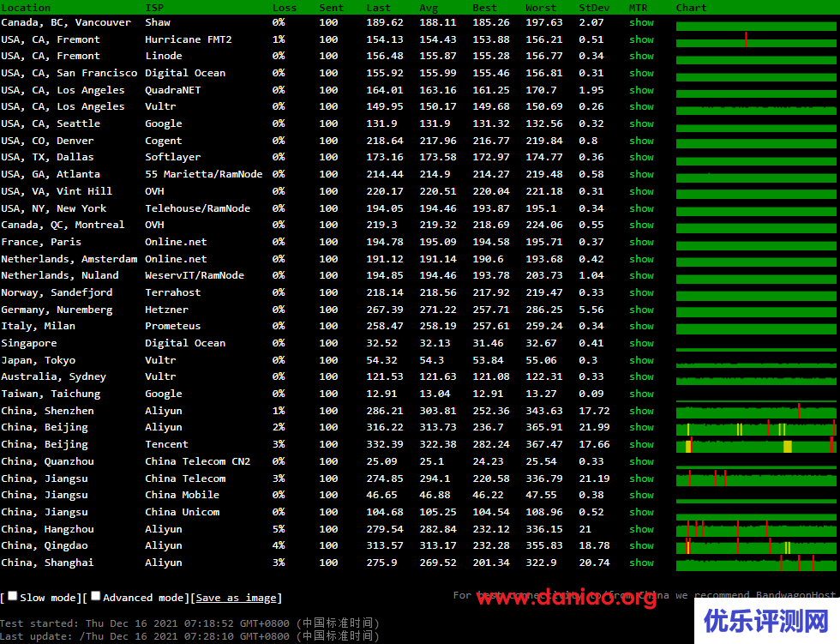Click the Save as image link
Viewport: 840px width, 644px height.
tap(237, 598)
